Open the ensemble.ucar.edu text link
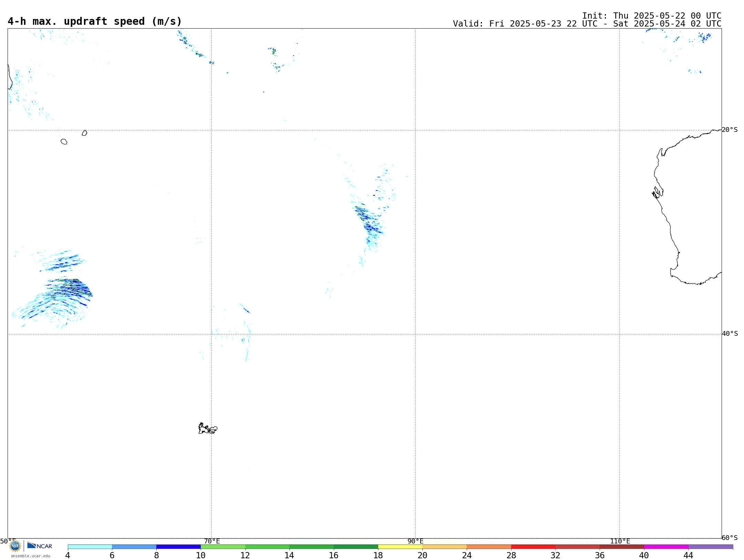744x560 pixels. point(31,556)
